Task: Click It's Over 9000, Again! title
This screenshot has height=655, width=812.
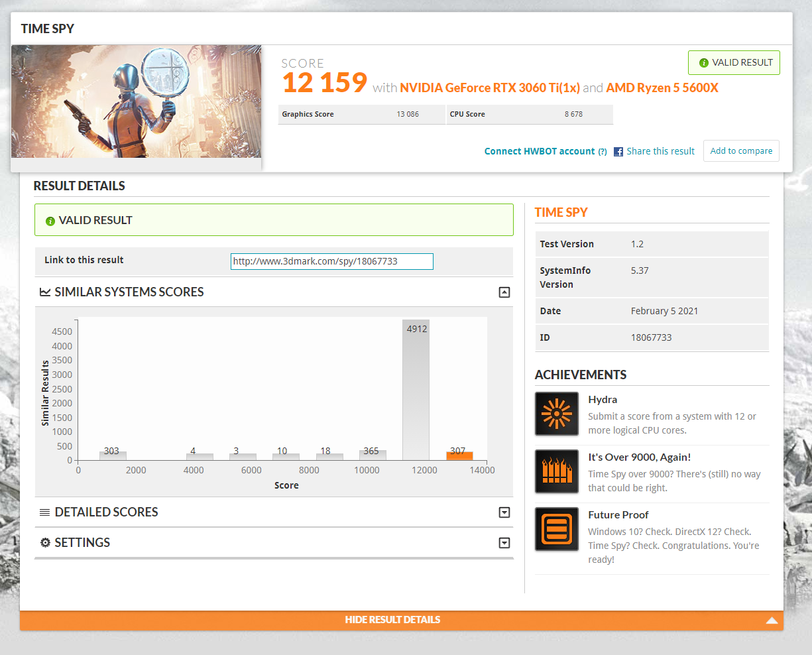Action: [x=640, y=457]
